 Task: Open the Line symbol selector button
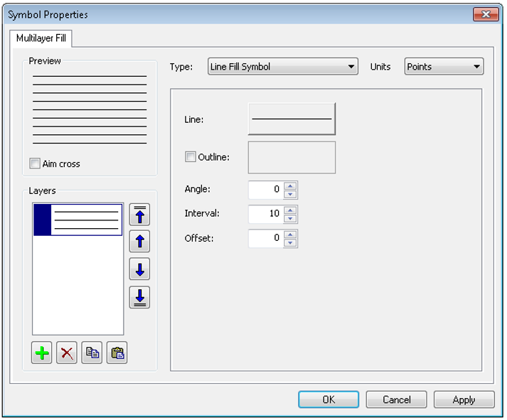pyautogui.click(x=292, y=119)
